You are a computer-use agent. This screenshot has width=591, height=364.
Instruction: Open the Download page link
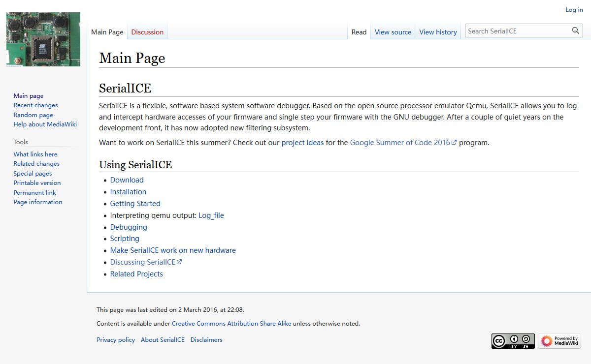click(127, 180)
